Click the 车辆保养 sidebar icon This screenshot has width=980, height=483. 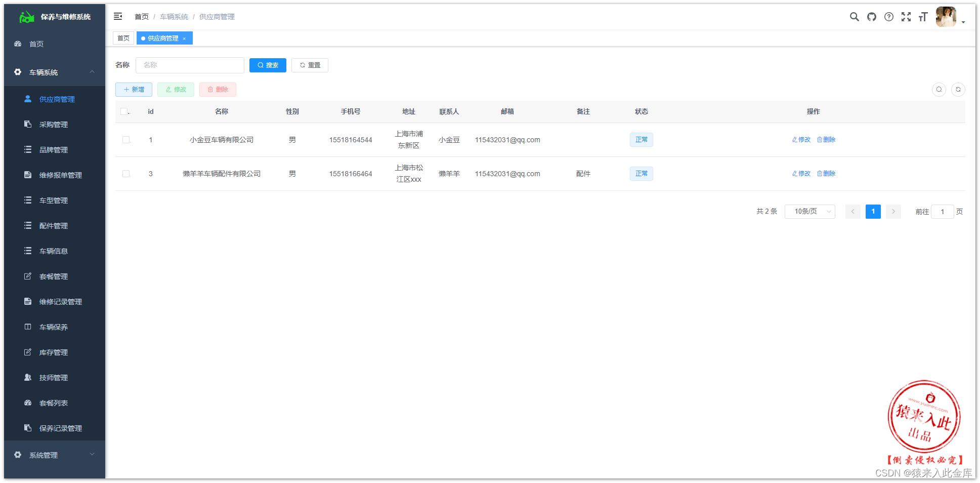[x=28, y=327]
